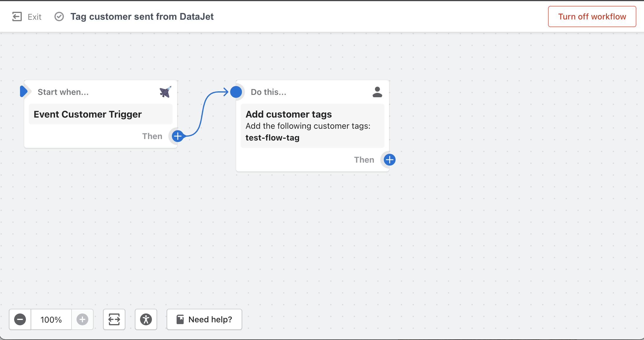Click the test-flow-tag text

pos(272,138)
